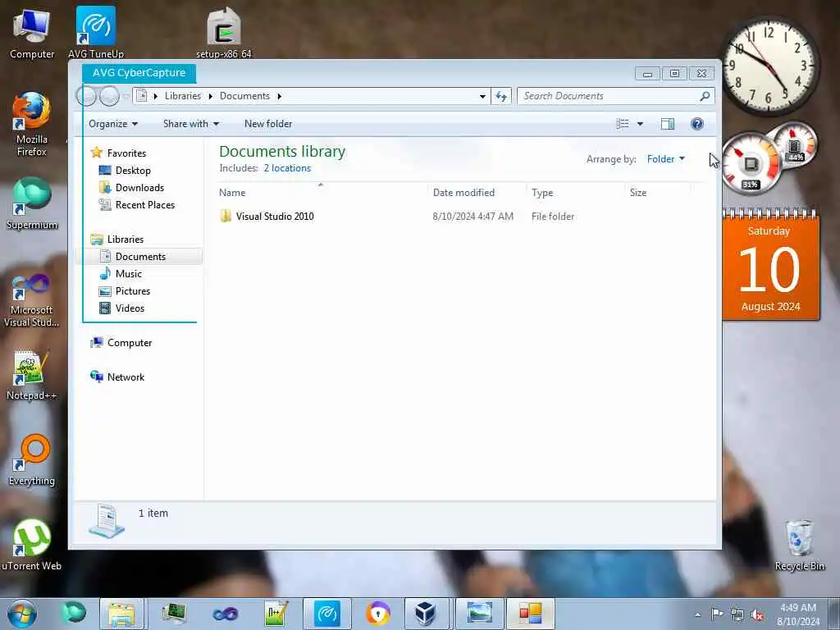Switch to File Explorer taskbar button
The width and height of the screenshot is (840, 630).
click(121, 614)
